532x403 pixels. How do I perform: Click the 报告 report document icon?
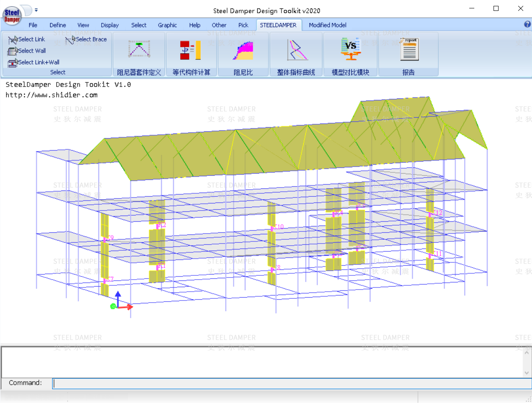409,49
